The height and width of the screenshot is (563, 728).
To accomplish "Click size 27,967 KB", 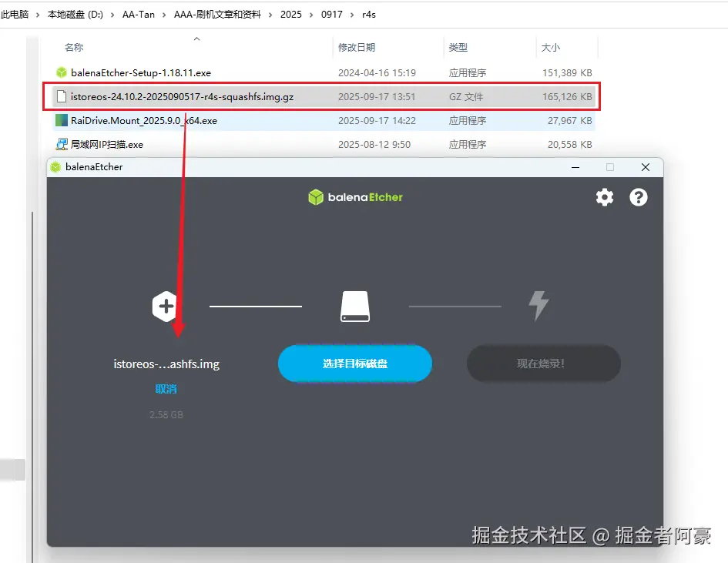I will pos(569,121).
